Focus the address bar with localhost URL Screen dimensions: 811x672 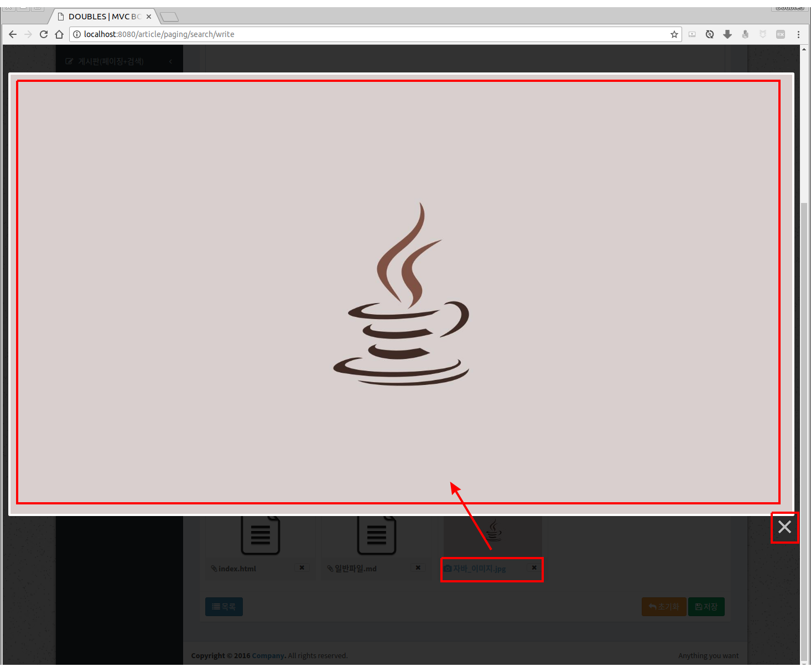[x=375, y=34]
